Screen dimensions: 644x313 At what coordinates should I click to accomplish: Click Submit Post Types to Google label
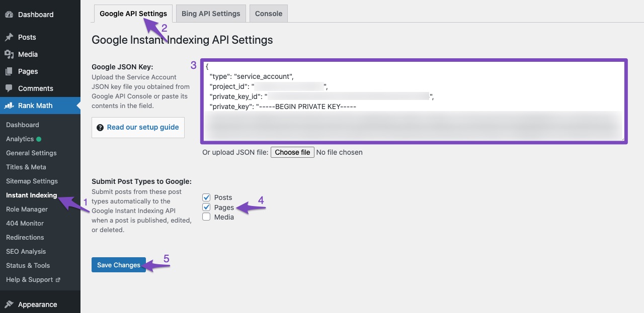(141, 181)
